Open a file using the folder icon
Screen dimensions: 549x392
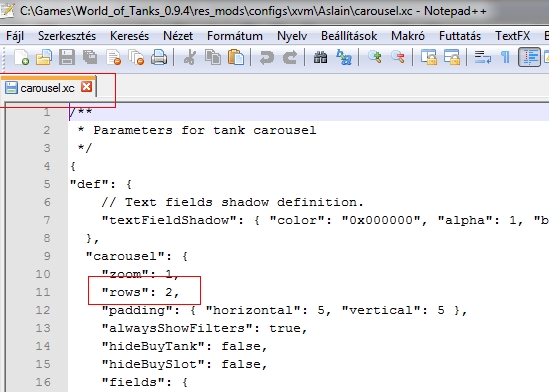pyautogui.click(x=44, y=57)
